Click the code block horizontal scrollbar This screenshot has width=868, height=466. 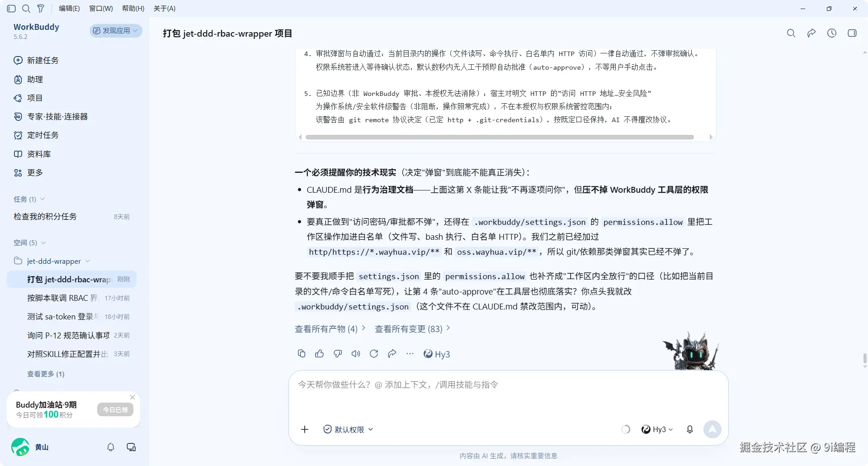[500, 137]
